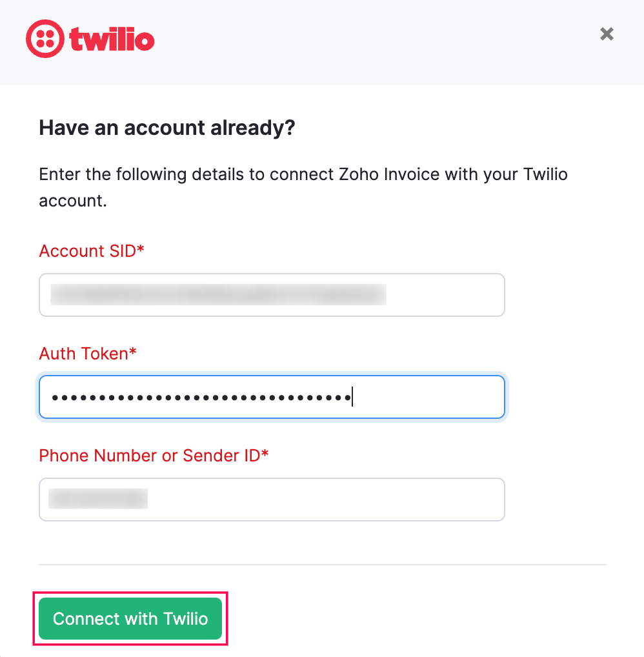Image resolution: width=644 pixels, height=657 pixels.
Task: Click the highlighted green connect button
Action: [x=130, y=618]
